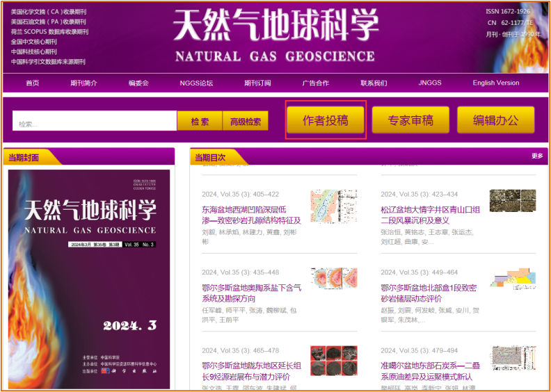
Task: Open article 准噶尔盆地东部石炭系—二叠系原油差异及运聚模式新认
Action: pos(431,372)
